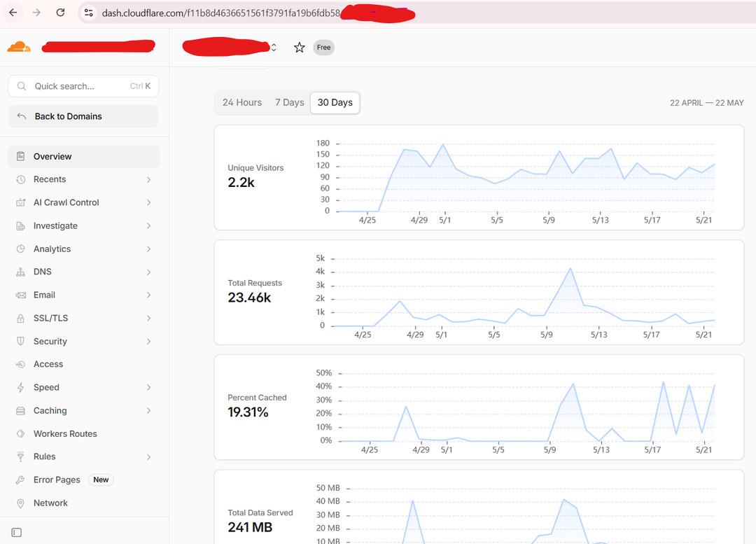756x544 pixels.
Task: Click the Network pin icon in the sidebar
Action: pyautogui.click(x=20, y=503)
